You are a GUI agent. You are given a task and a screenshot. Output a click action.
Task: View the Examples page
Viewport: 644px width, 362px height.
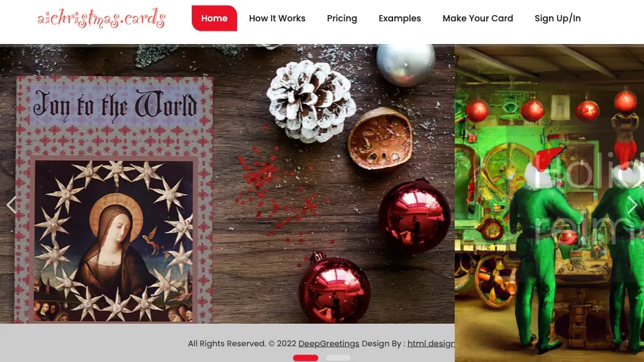399,18
